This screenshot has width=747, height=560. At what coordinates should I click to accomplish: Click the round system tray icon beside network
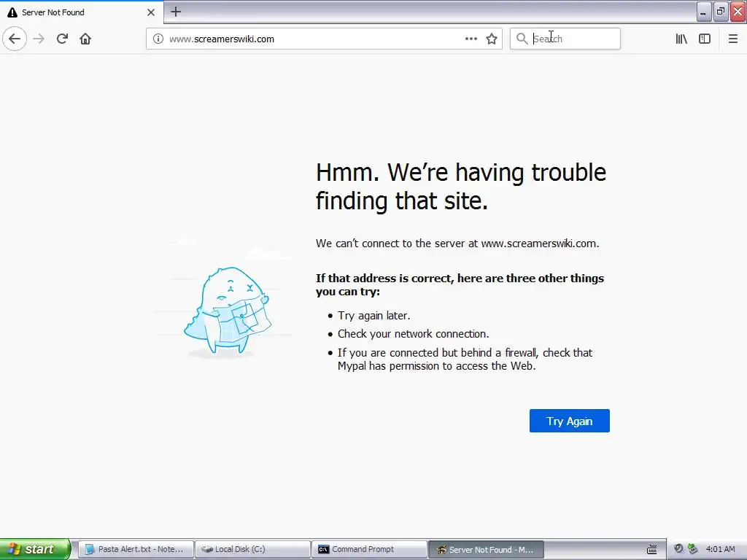[678, 549]
